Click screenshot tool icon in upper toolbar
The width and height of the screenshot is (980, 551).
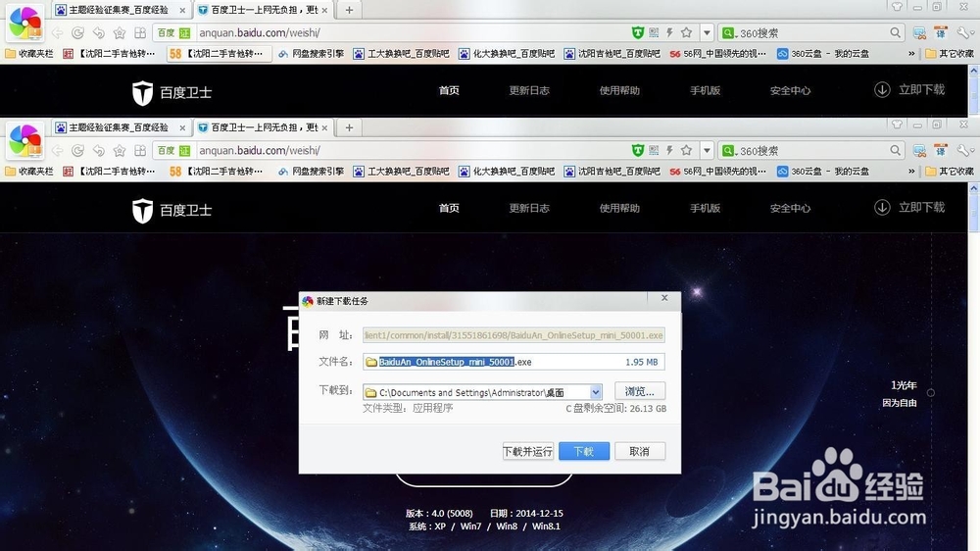[919, 33]
